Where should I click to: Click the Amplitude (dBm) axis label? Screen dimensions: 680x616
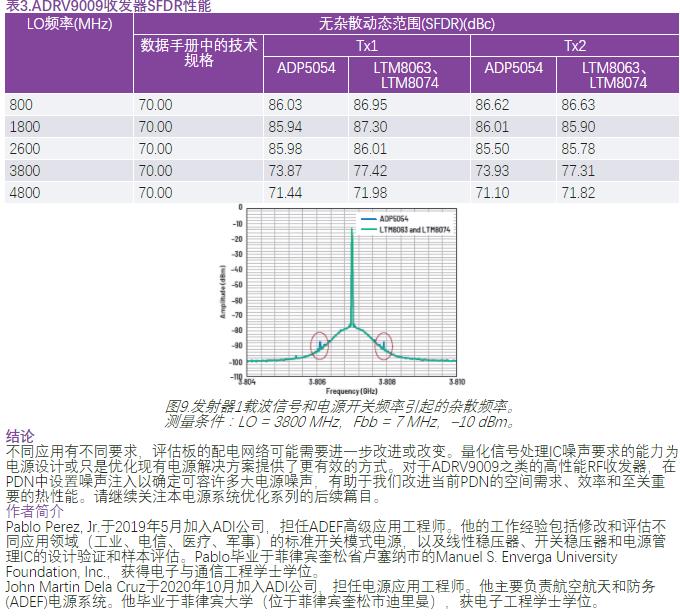coord(223,290)
